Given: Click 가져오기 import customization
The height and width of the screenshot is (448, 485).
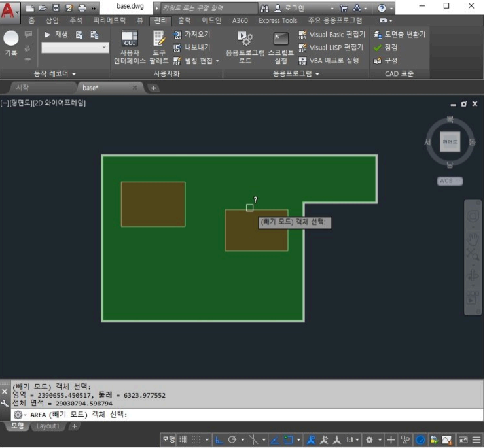Looking at the screenshot, I should tap(192, 34).
